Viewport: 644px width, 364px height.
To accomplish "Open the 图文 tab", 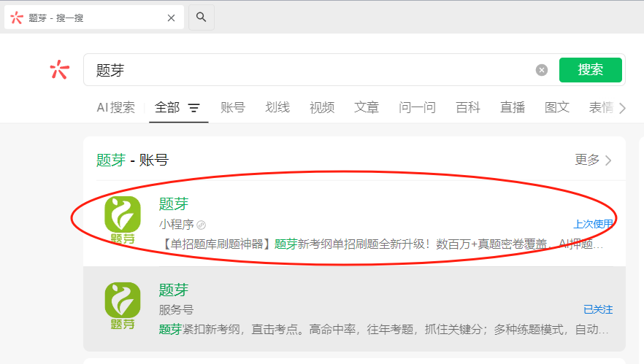I will pos(557,107).
